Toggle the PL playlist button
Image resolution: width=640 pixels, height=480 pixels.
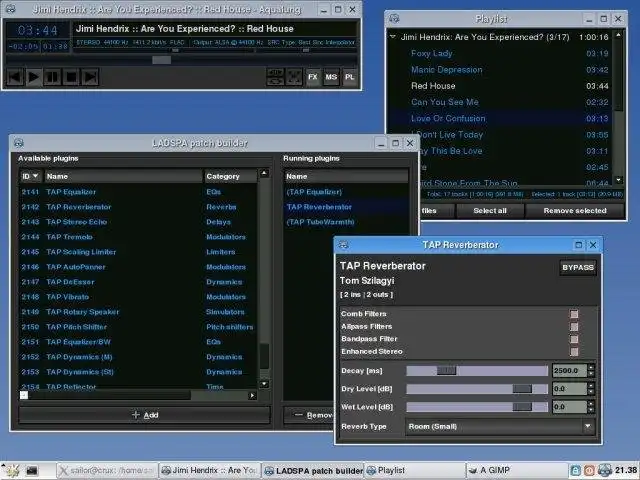click(350, 77)
